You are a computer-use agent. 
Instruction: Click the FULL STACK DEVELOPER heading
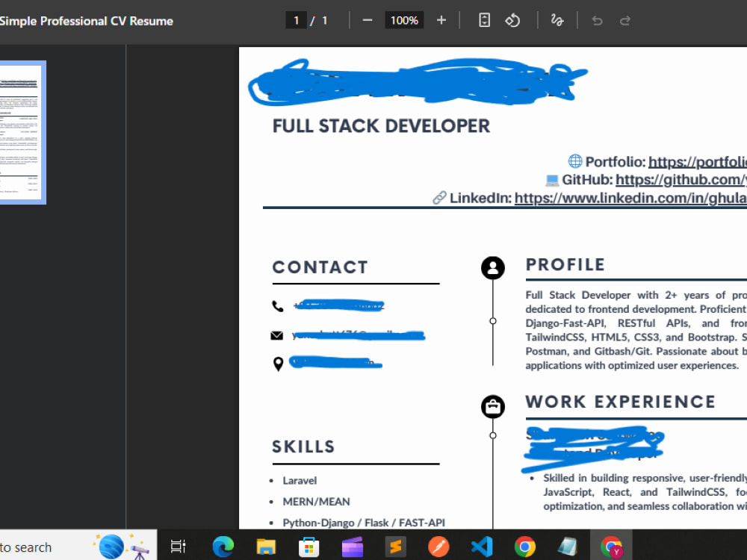click(x=381, y=126)
